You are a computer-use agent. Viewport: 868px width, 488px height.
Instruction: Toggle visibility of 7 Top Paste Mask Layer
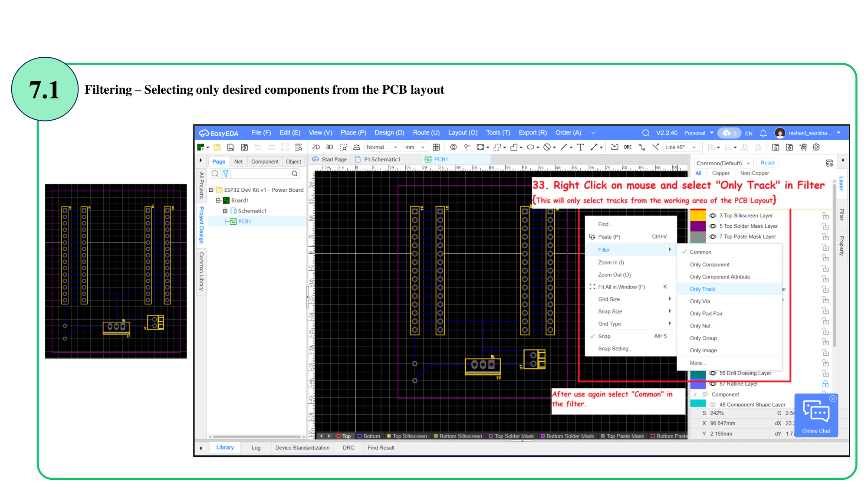713,236
